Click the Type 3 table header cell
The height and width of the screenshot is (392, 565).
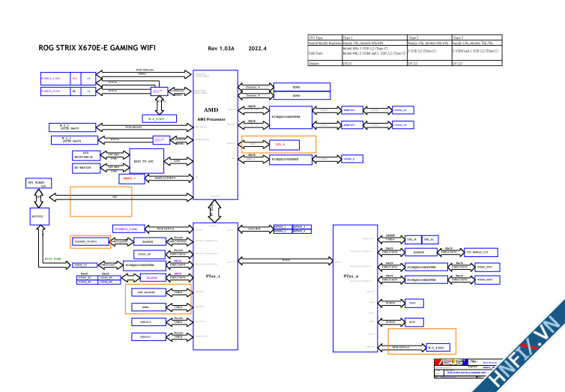point(477,37)
